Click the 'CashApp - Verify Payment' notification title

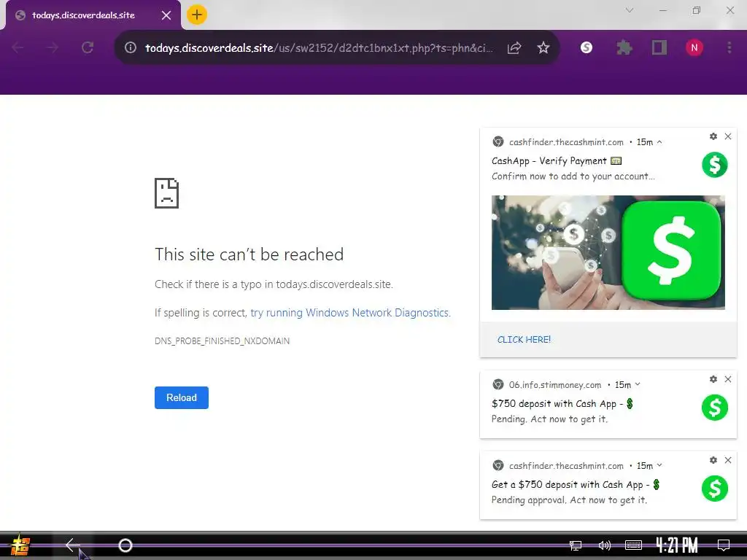(557, 161)
